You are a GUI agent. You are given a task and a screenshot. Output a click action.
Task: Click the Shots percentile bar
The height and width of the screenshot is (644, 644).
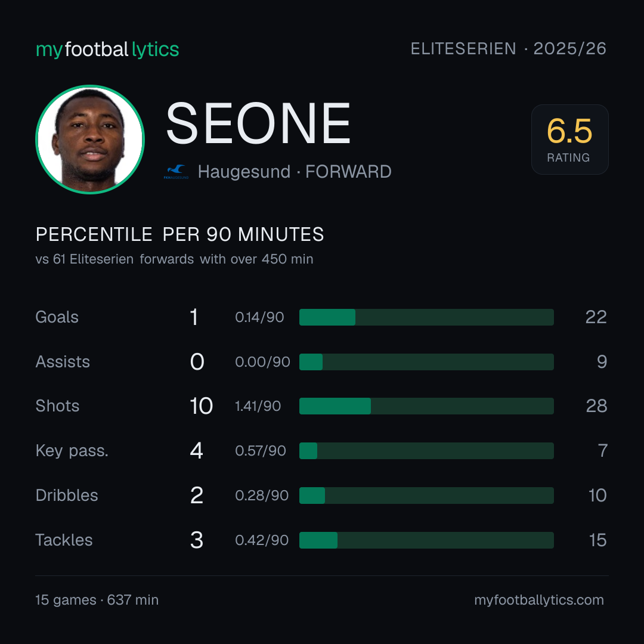point(426,406)
